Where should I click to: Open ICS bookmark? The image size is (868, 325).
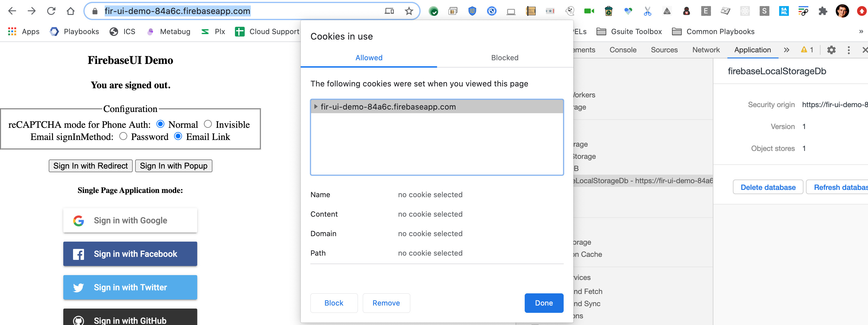tap(122, 31)
